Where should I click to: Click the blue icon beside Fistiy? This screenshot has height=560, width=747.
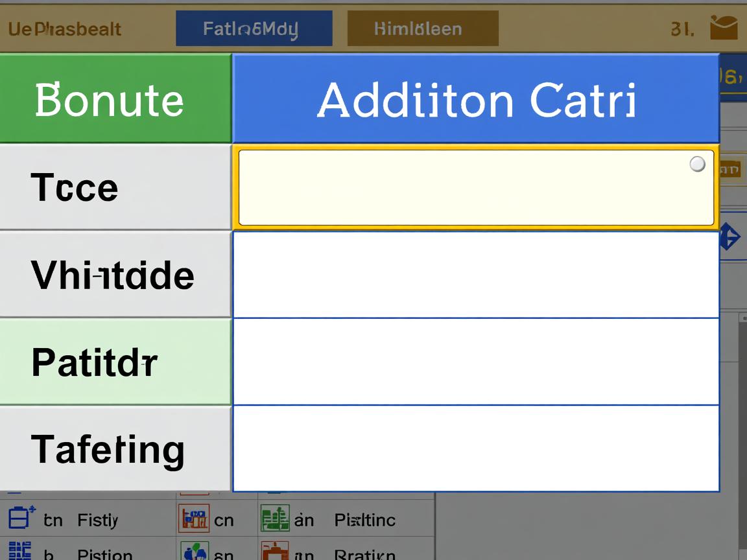(x=21, y=519)
